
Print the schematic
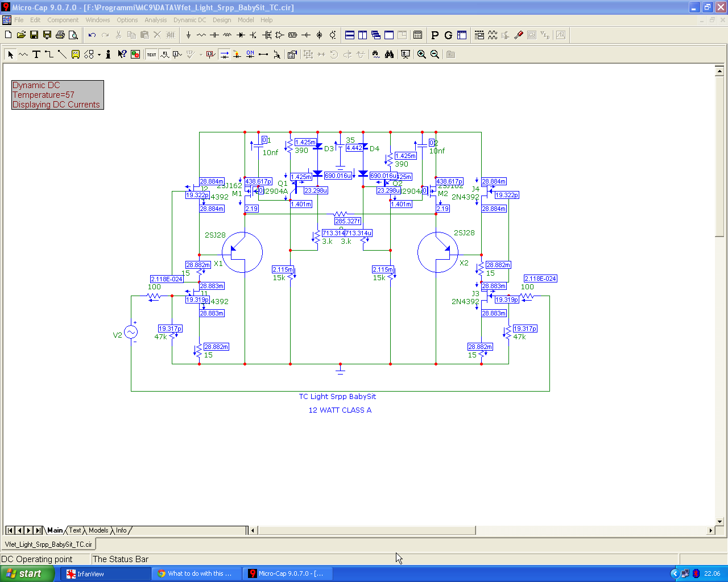tap(60, 35)
